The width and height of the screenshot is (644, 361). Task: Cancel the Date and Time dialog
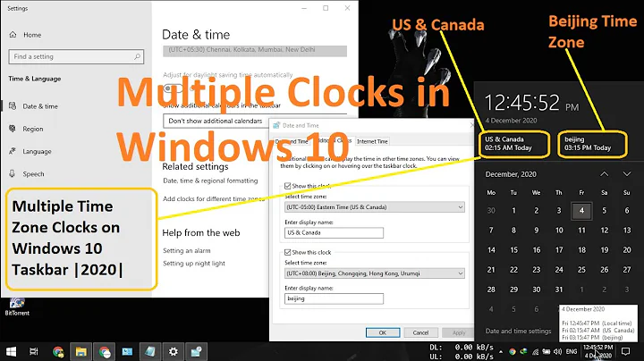(x=420, y=332)
